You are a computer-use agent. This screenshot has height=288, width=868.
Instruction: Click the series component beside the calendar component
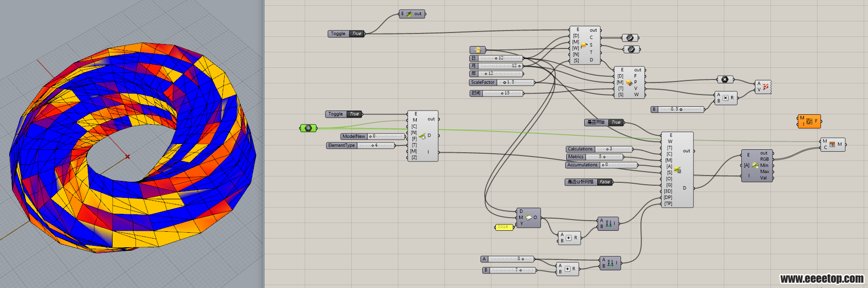608,224
